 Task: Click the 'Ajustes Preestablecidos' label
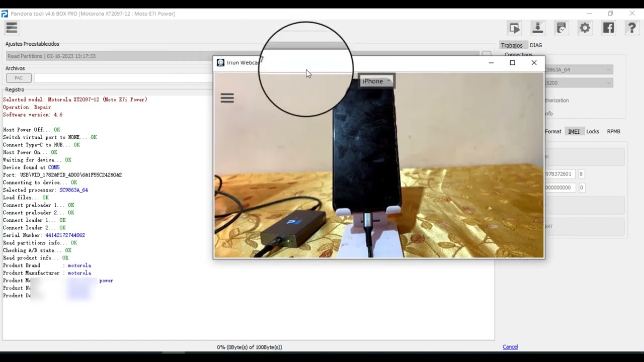pos(32,44)
